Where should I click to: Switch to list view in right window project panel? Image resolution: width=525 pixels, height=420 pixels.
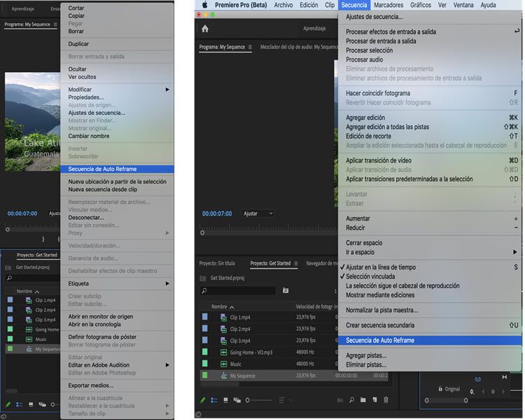pos(214,400)
